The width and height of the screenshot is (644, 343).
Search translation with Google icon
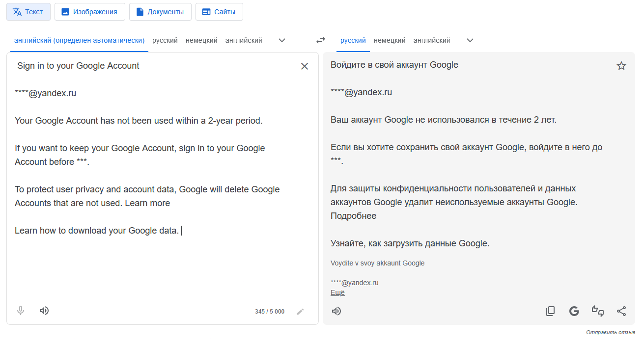tap(574, 311)
